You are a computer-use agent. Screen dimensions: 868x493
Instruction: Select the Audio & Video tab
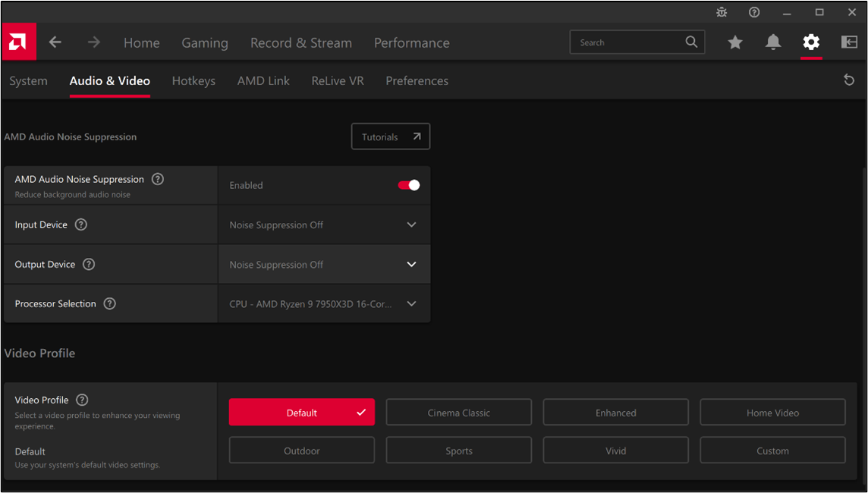click(x=109, y=81)
